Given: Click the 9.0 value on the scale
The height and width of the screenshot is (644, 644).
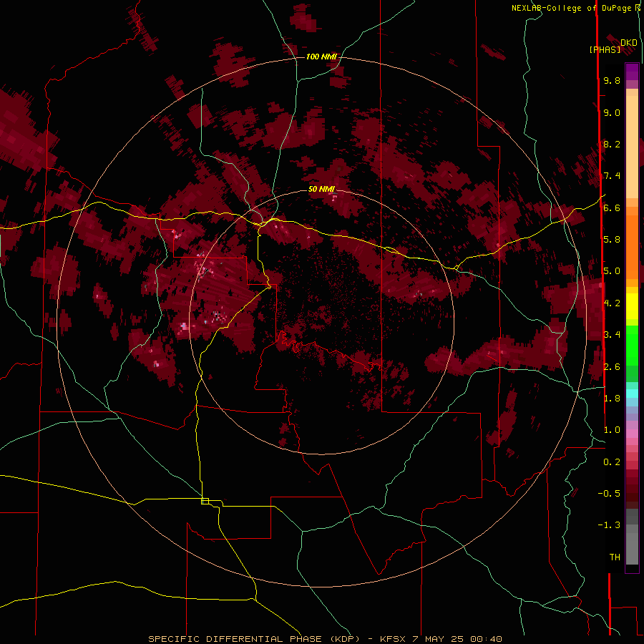Looking at the screenshot, I should [x=612, y=113].
